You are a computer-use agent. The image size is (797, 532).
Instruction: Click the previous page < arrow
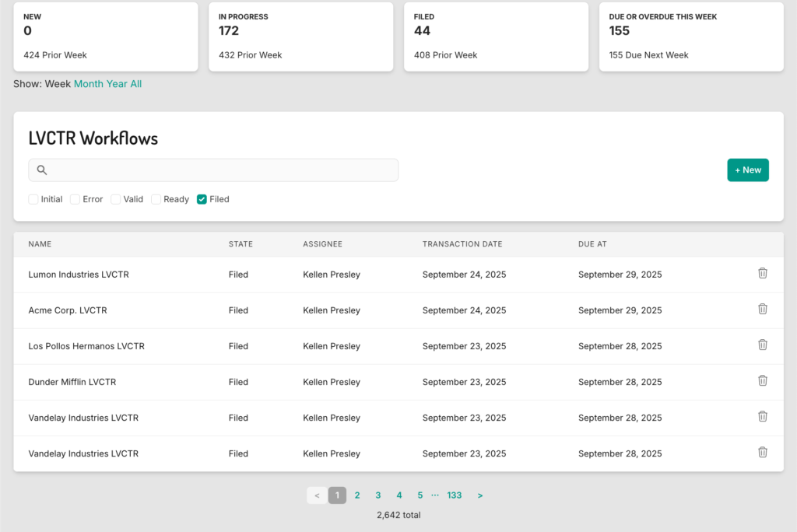pyautogui.click(x=317, y=495)
